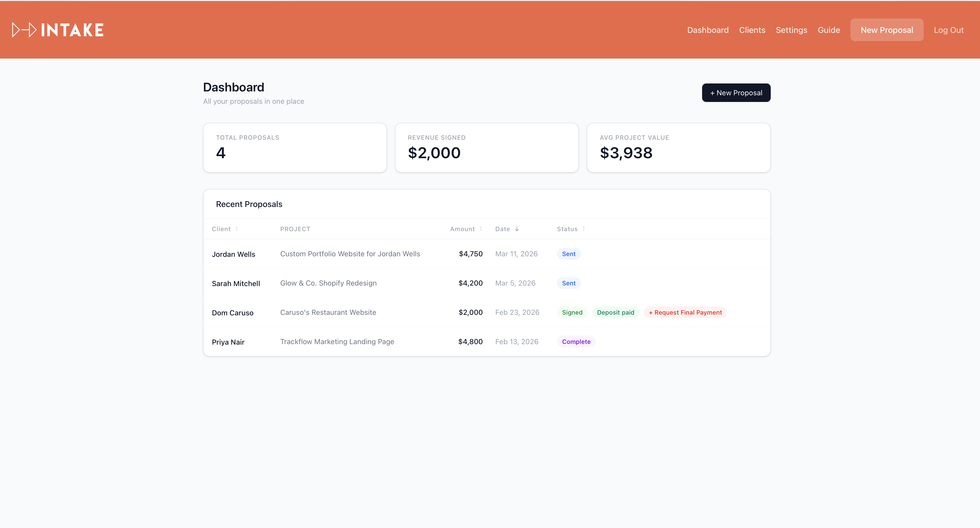Click the Complete status badge
This screenshot has width=980, height=528.
click(576, 342)
